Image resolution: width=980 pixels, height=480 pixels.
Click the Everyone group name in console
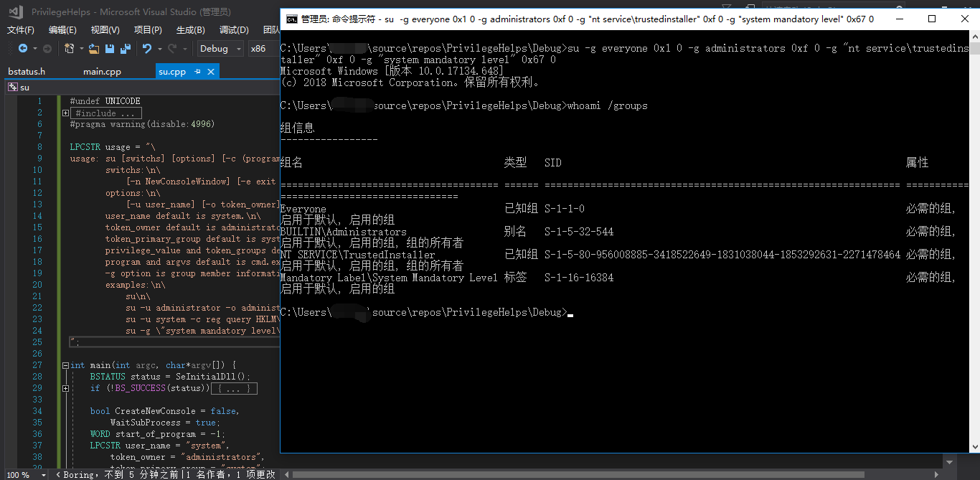point(303,210)
